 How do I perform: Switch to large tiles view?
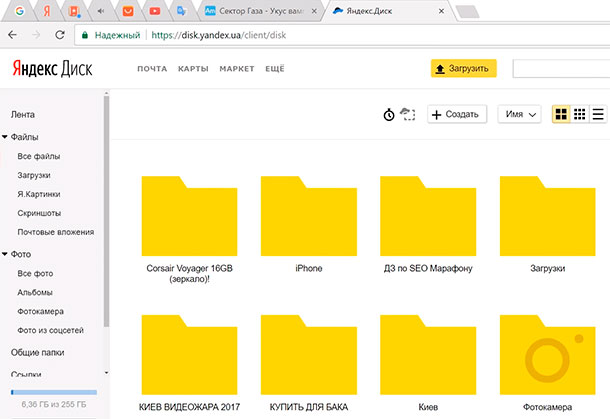[562, 115]
